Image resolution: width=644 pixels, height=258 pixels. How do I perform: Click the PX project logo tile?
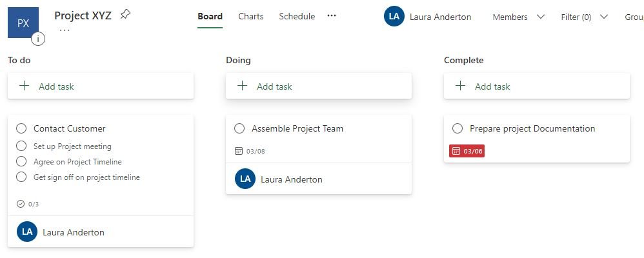point(23,23)
